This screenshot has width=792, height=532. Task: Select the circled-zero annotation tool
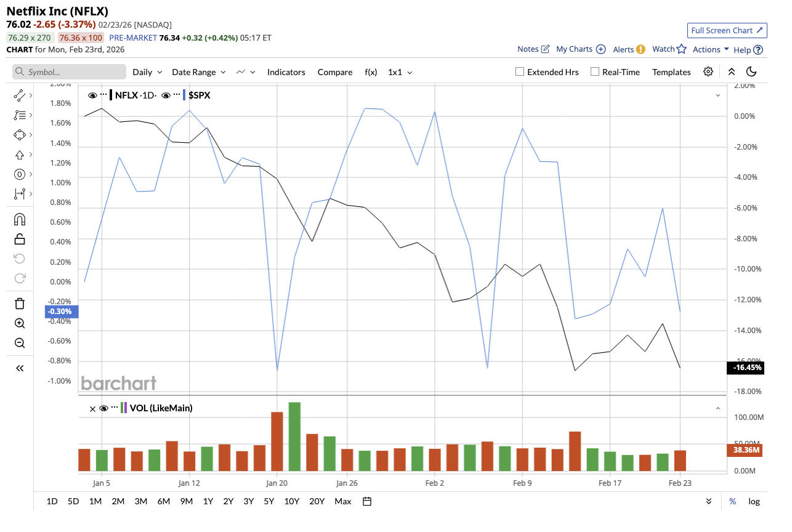(19, 174)
